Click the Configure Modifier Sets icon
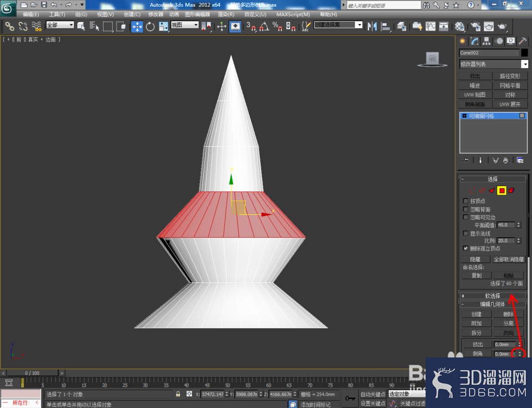The image size is (532, 408). 520,160
